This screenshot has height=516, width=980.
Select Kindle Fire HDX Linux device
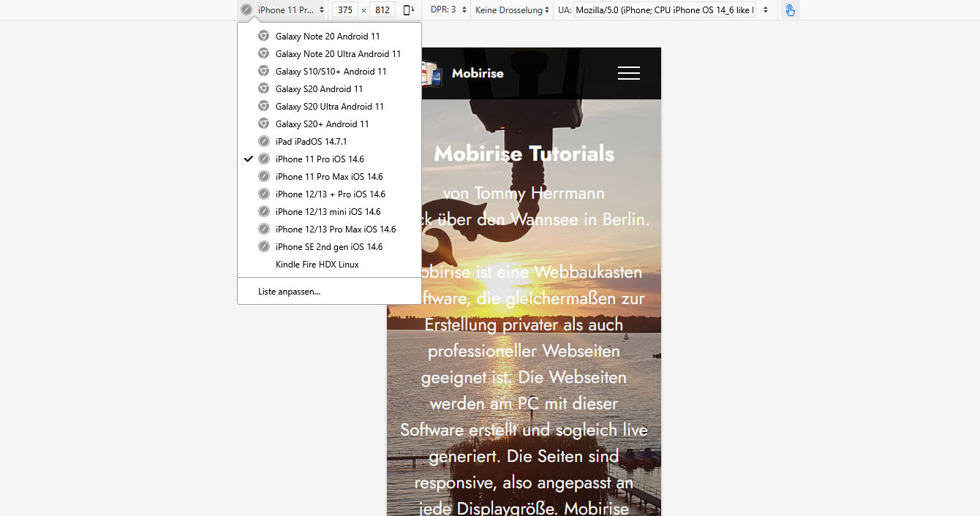317,264
